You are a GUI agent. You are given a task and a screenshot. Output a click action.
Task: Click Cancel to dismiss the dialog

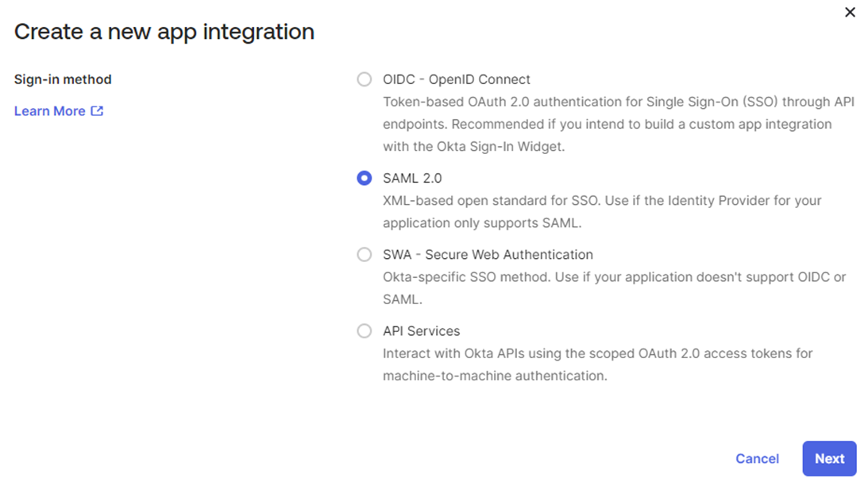pyautogui.click(x=757, y=458)
